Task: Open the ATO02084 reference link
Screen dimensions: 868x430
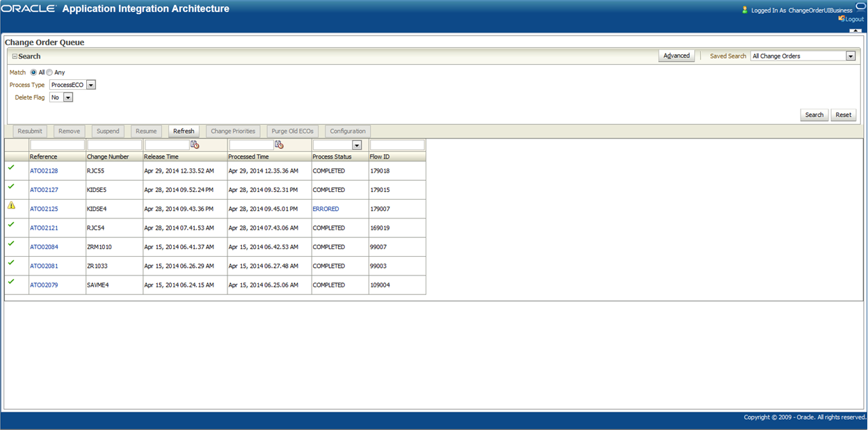Action: click(x=44, y=247)
